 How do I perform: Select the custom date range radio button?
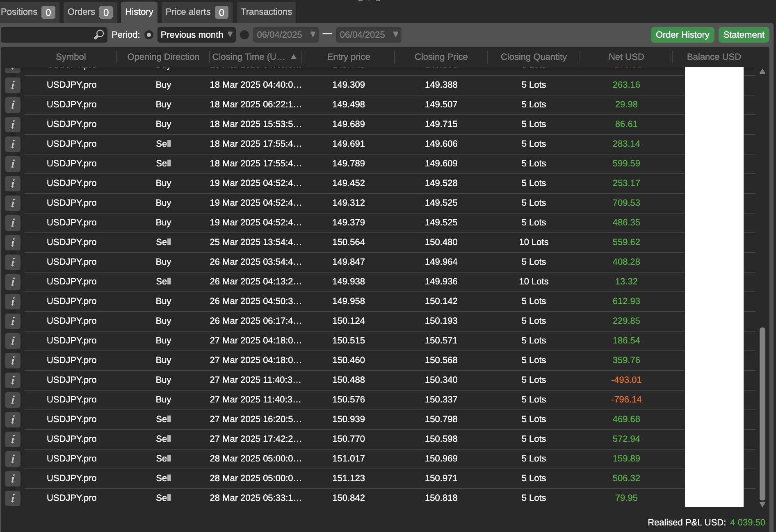point(244,35)
